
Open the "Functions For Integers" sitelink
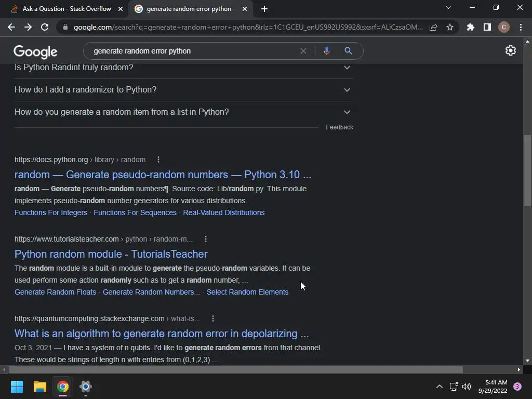pos(51,212)
